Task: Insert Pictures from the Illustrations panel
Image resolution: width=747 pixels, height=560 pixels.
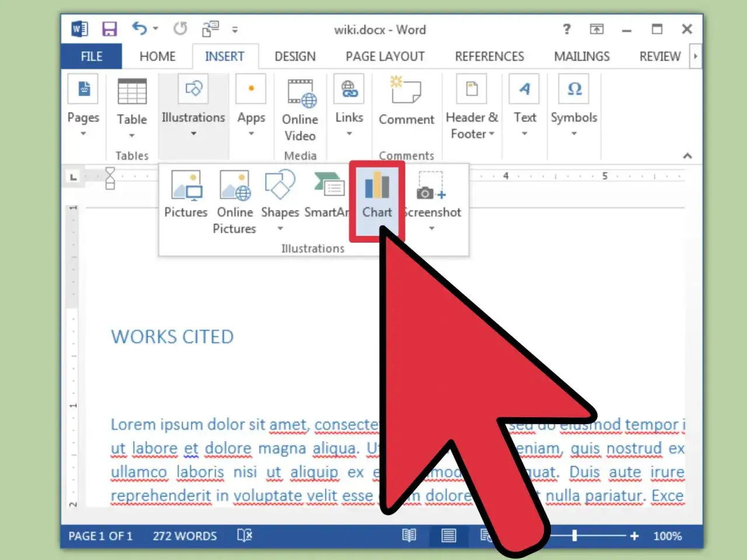Action: pyautogui.click(x=186, y=194)
